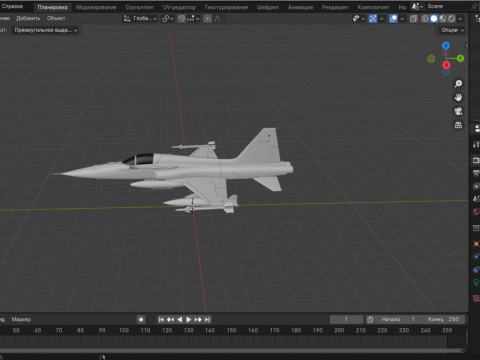Click the negative Y axis gizmo circle

pos(431,59)
